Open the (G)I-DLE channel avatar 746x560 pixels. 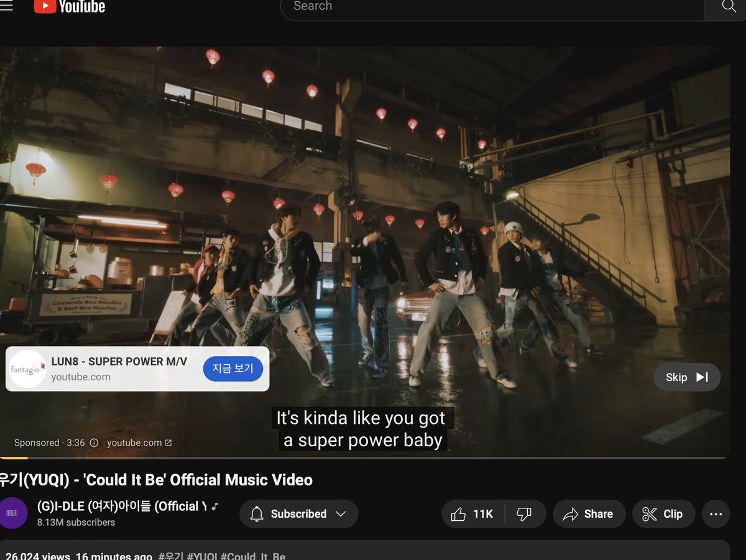[x=13, y=513]
